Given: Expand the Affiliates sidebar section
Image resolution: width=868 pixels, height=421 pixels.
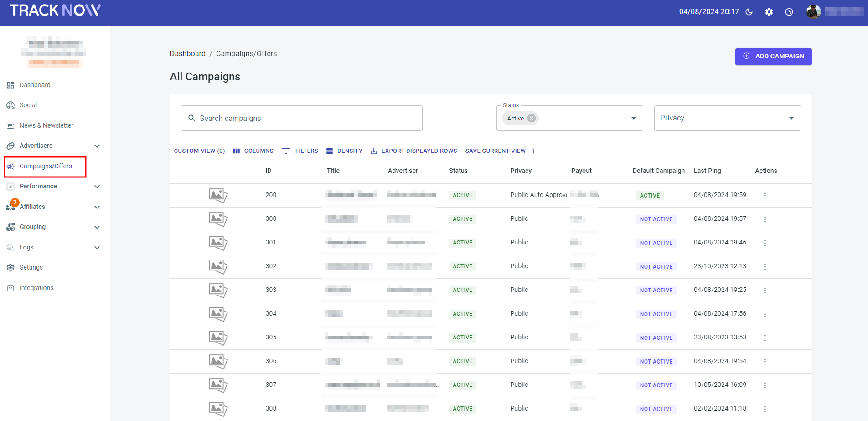Looking at the screenshot, I should pyautogui.click(x=97, y=207).
